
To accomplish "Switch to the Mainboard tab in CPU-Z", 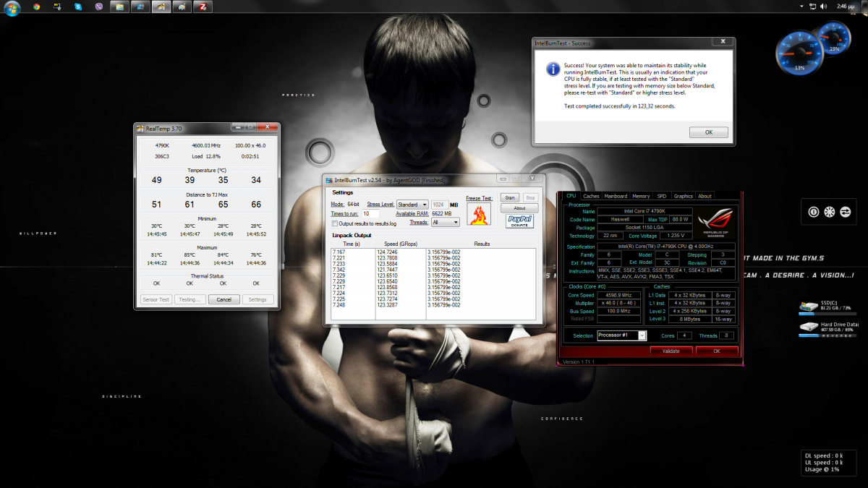I will (x=616, y=196).
